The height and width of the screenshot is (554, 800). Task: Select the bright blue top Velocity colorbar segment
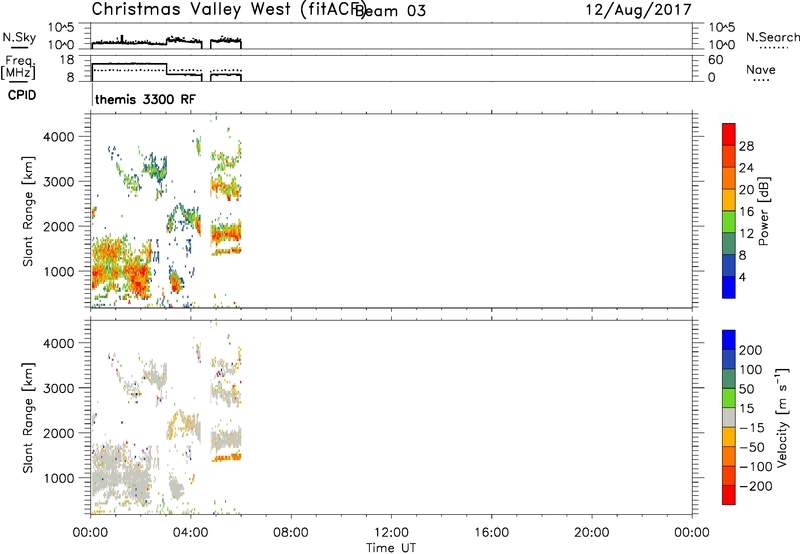[729, 340]
